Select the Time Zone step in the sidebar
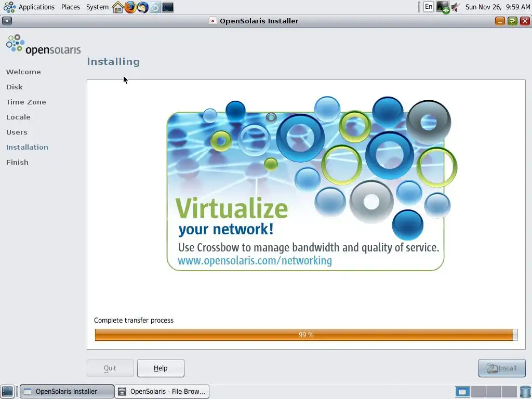This screenshot has width=532, height=399. tap(26, 102)
